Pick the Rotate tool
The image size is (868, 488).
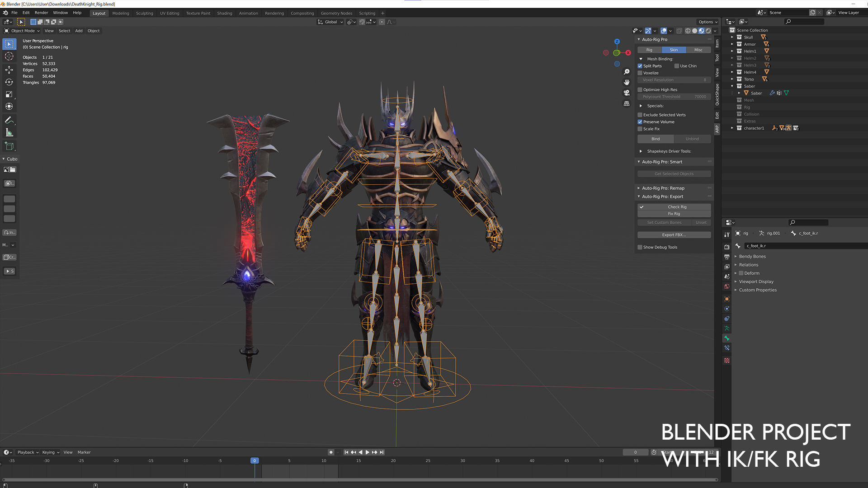click(x=9, y=82)
